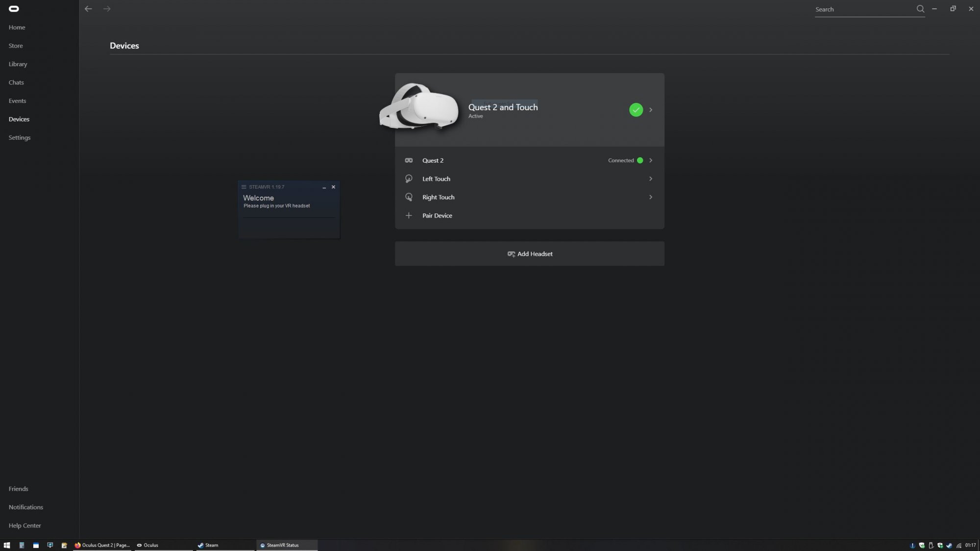Screen dimensions: 980x551
Task: Restore down the Oculus window
Action: (953, 9)
